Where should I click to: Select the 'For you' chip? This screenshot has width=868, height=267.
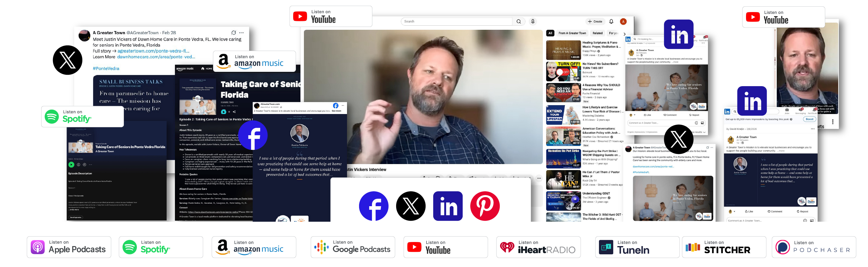click(x=614, y=33)
